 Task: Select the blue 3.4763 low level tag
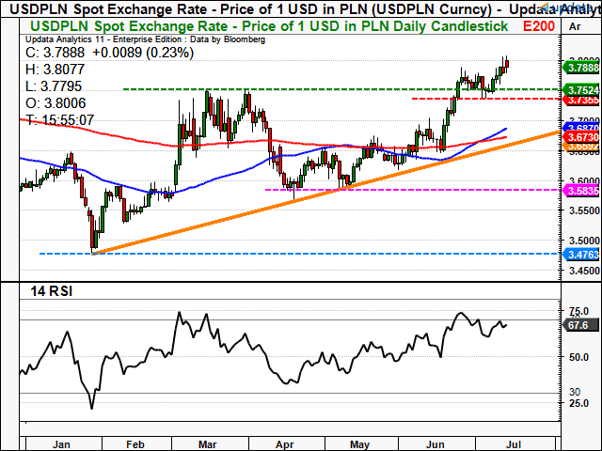(582, 254)
